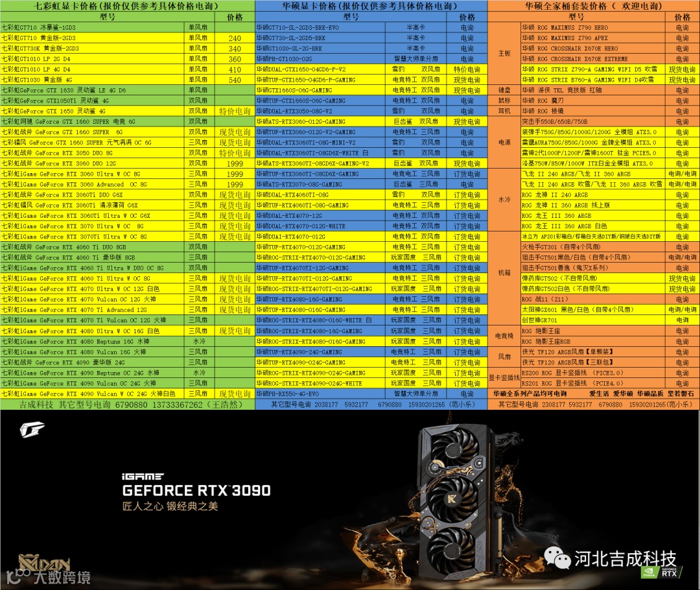
Task: Click the NVIDIA GeForce RTX badge
Action: pyautogui.click(x=660, y=572)
